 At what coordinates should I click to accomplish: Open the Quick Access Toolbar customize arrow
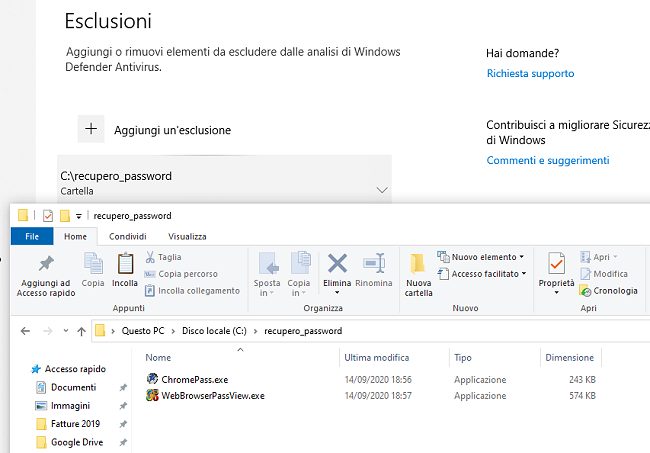[78, 216]
